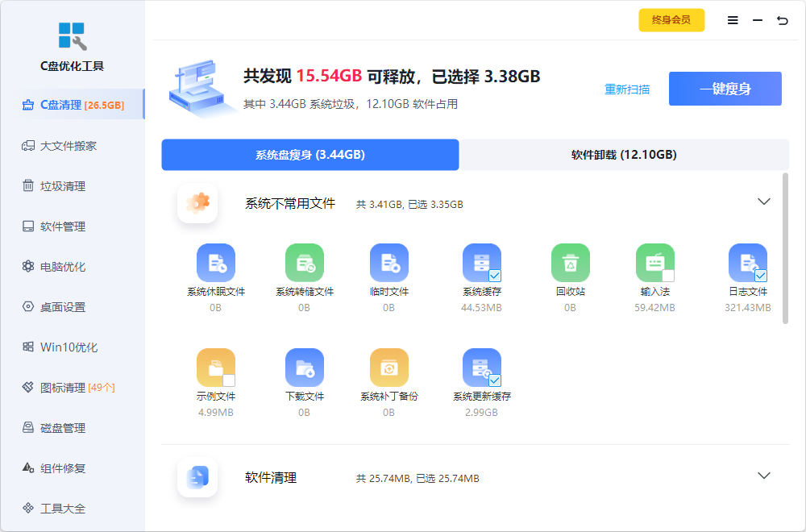Select the 系统转储文件 icon
This screenshot has height=532, width=806.
[x=305, y=263]
